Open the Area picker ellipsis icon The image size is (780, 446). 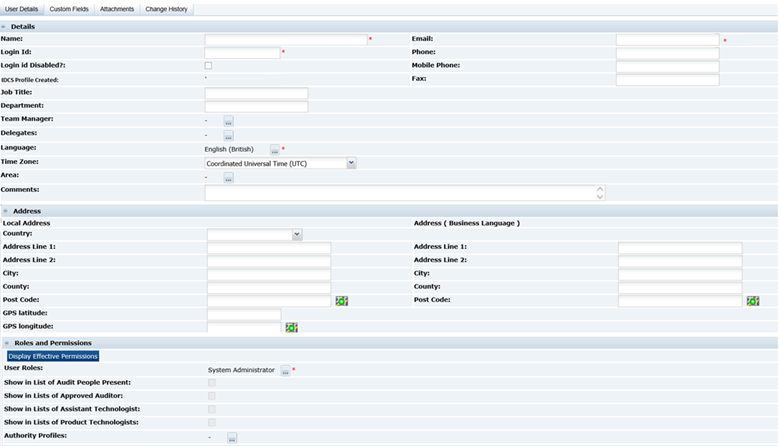(228, 178)
